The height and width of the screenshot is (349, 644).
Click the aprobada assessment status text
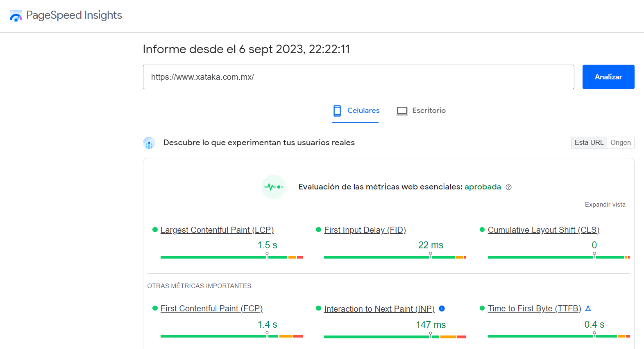pyautogui.click(x=483, y=187)
